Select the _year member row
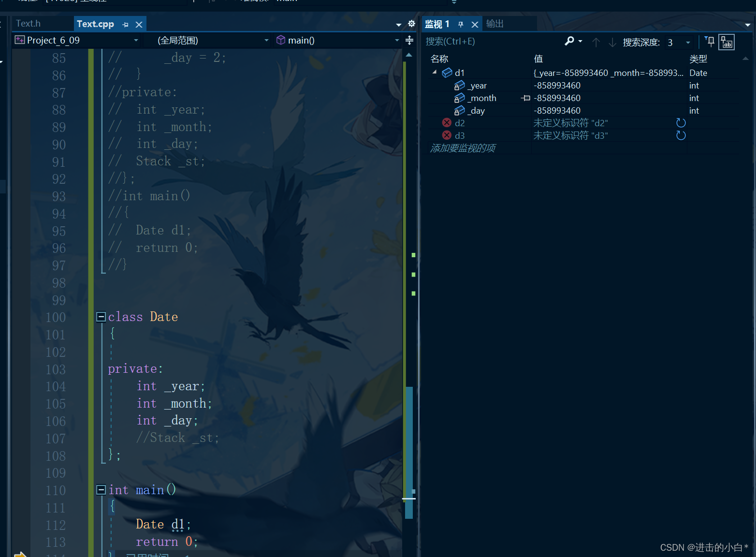756x557 pixels. (584, 86)
